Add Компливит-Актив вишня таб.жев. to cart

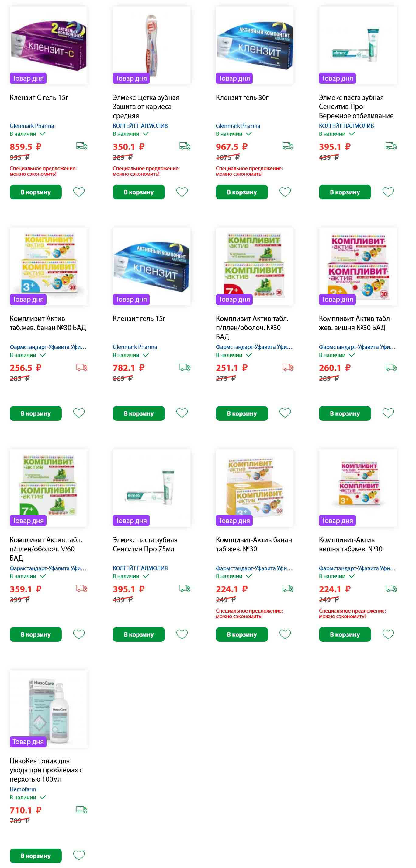(x=345, y=634)
